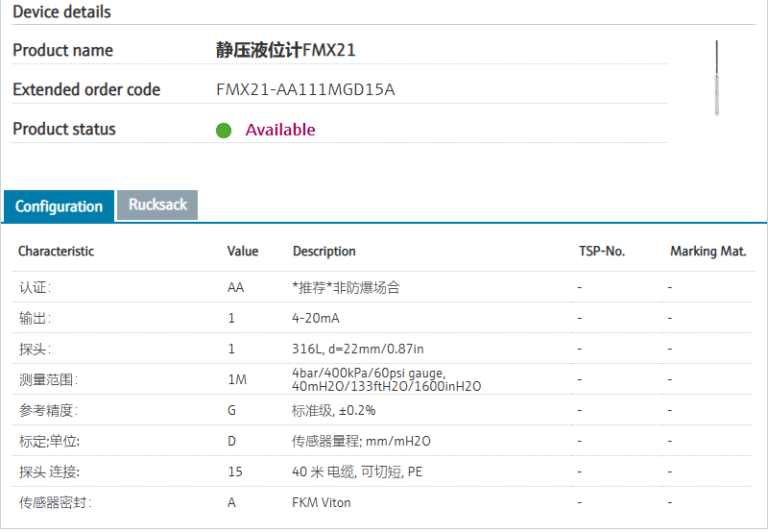Click the extended order code FMX21-AA111MGD15A
Viewport: 768px width, 532px height.
coord(305,90)
